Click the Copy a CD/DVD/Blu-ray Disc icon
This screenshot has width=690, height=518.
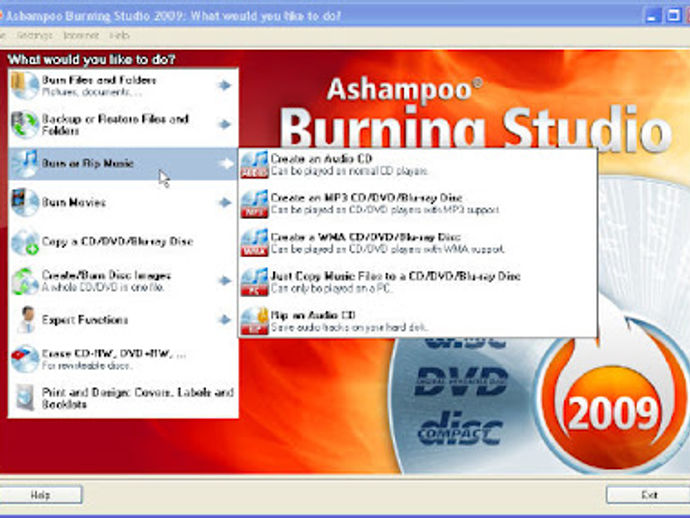coord(25,242)
